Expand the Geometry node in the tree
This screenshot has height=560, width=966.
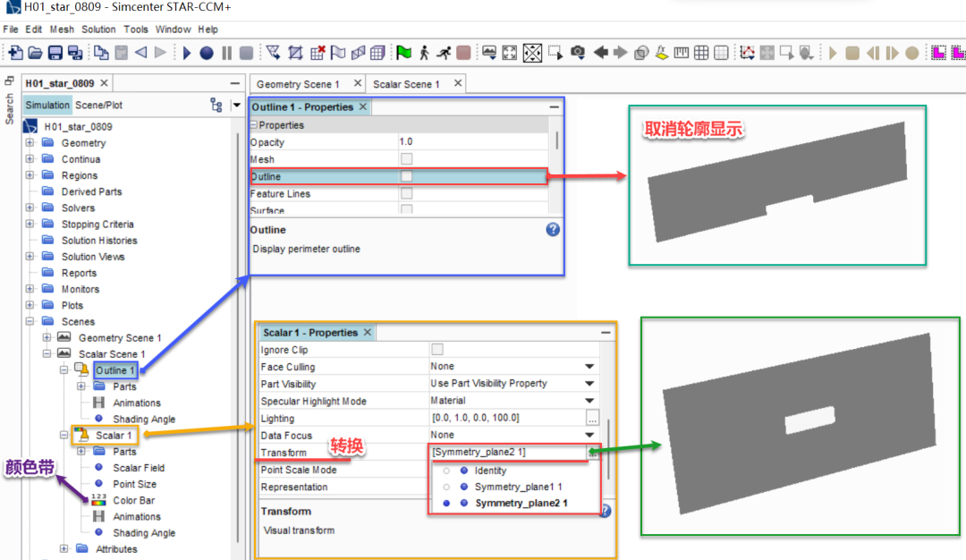30,143
